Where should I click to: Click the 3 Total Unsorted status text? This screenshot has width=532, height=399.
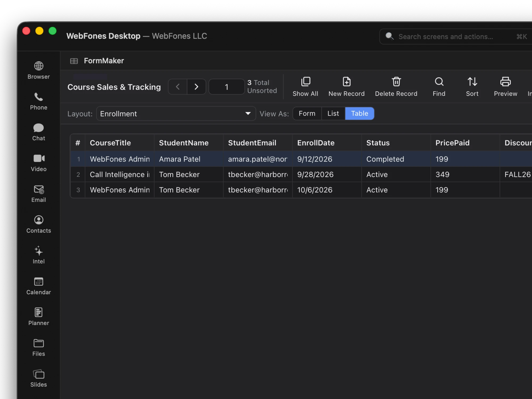(x=262, y=87)
